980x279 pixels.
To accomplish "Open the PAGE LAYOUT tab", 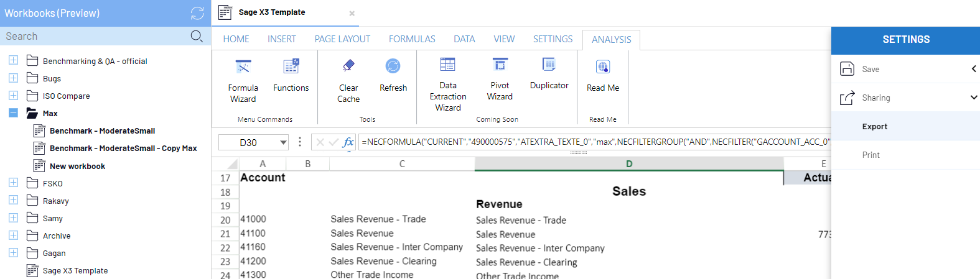I will click(x=342, y=39).
